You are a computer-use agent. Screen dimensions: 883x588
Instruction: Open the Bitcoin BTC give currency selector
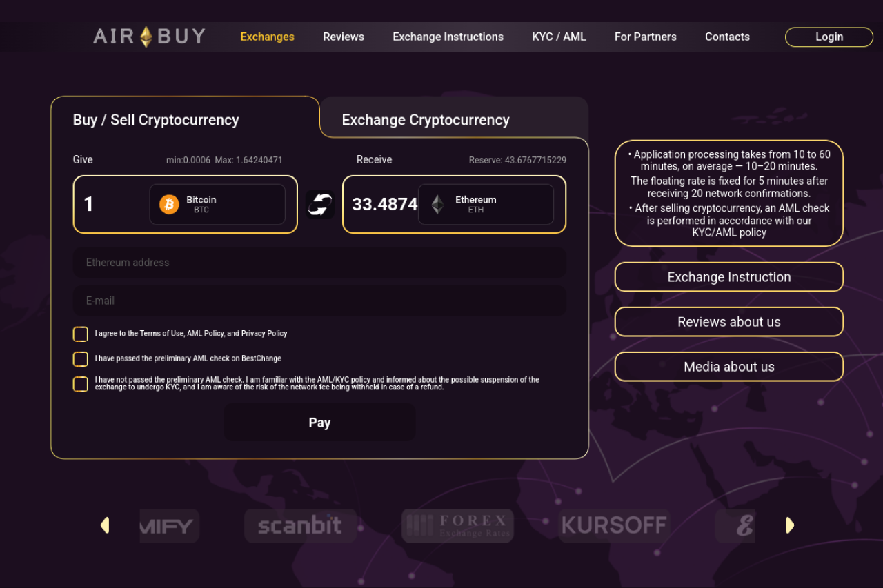[217, 204]
